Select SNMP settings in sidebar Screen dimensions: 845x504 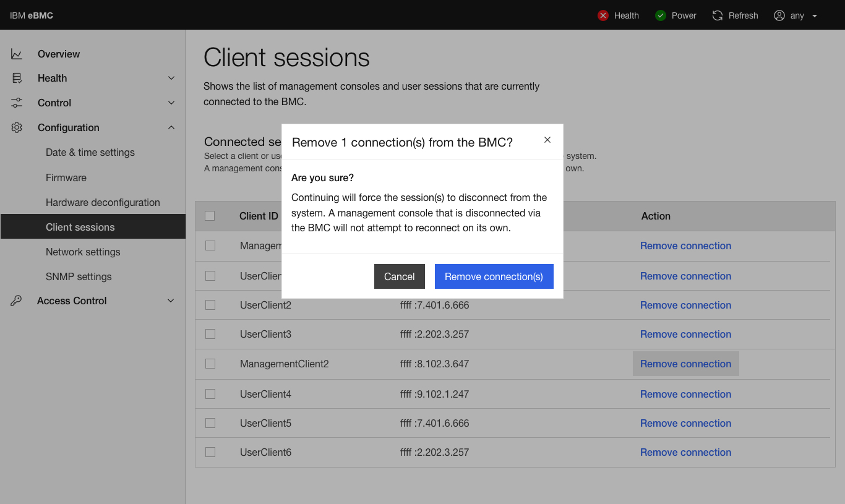[x=80, y=276]
